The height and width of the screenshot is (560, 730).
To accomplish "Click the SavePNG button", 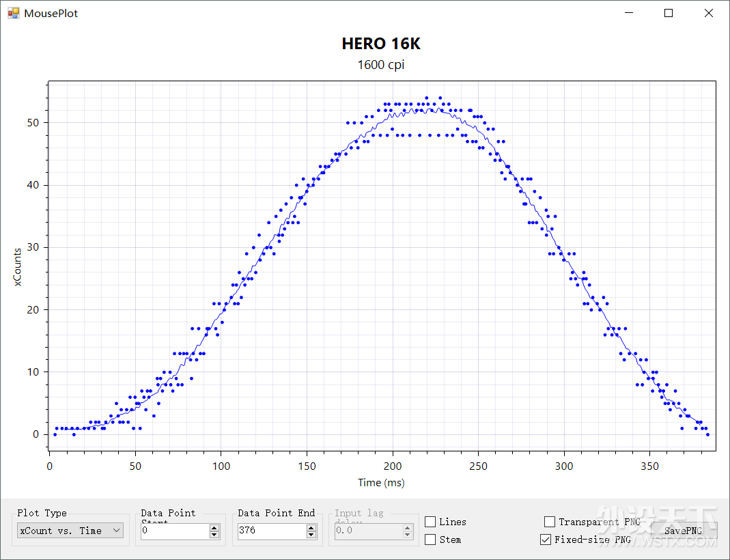I will pos(683,531).
